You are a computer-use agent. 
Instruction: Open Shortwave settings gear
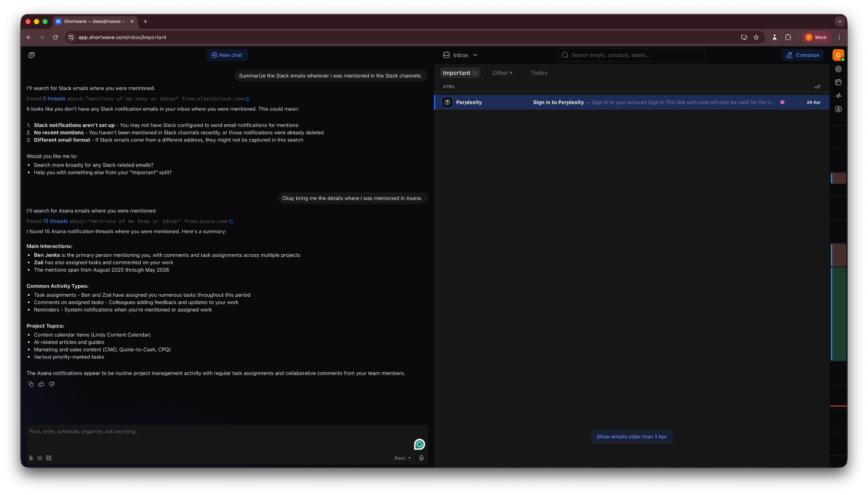click(838, 69)
